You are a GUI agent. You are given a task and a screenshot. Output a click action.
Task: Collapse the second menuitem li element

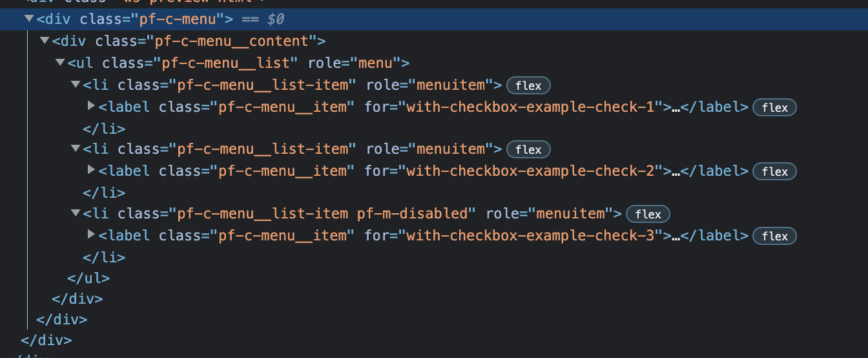pos(75,149)
